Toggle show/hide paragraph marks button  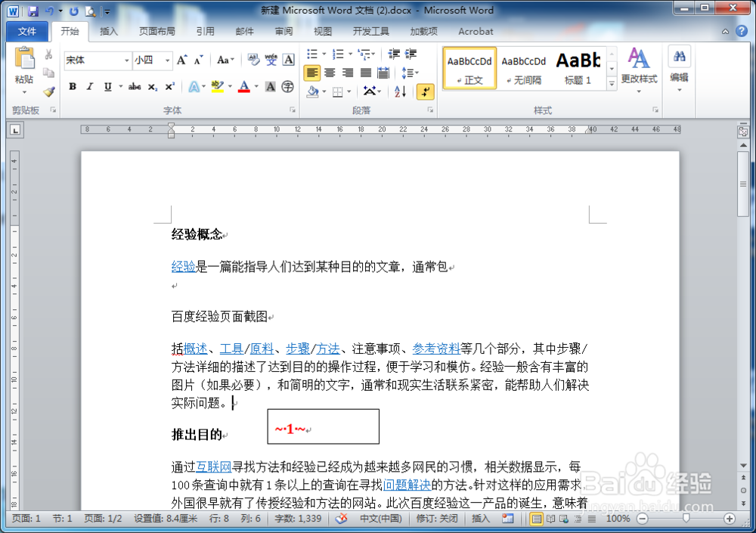pos(425,91)
